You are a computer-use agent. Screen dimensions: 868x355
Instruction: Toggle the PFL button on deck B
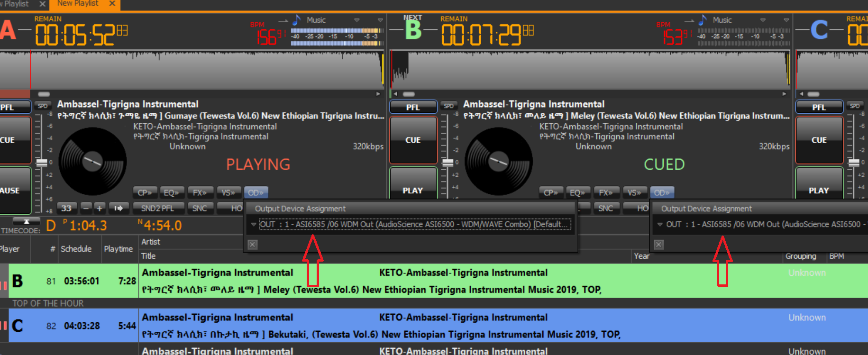pos(413,107)
